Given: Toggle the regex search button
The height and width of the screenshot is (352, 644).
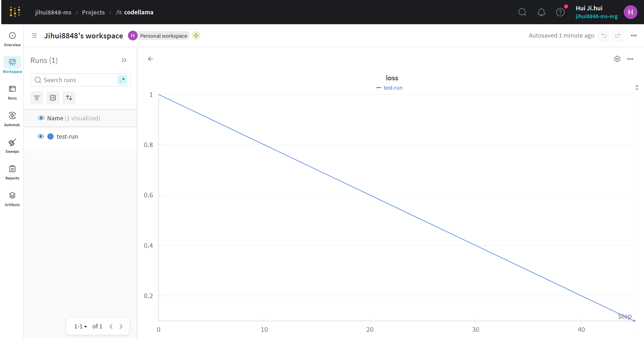Looking at the screenshot, I should (x=122, y=80).
